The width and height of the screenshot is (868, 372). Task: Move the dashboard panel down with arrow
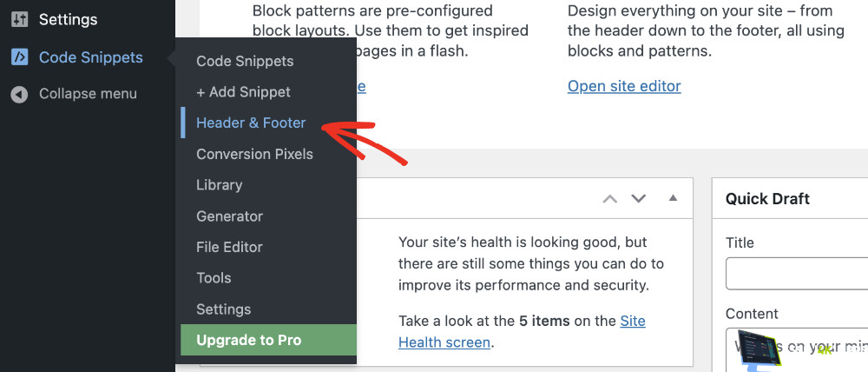pyautogui.click(x=639, y=199)
